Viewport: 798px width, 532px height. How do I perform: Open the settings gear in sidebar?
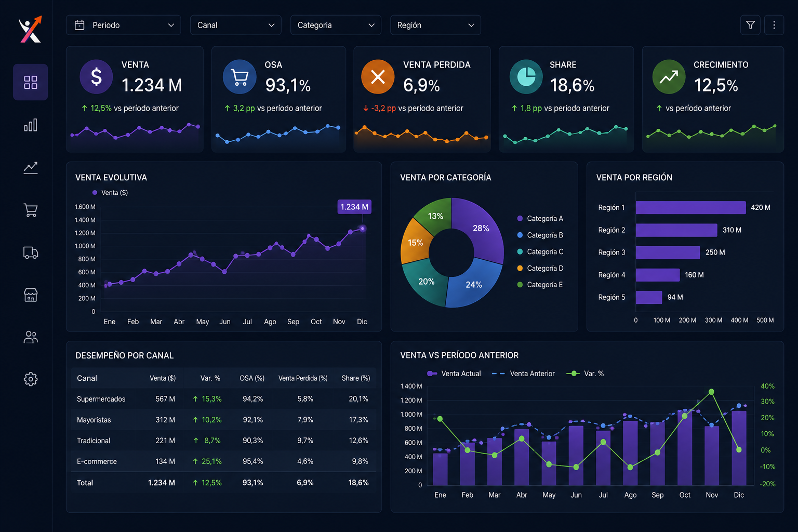coord(31,379)
